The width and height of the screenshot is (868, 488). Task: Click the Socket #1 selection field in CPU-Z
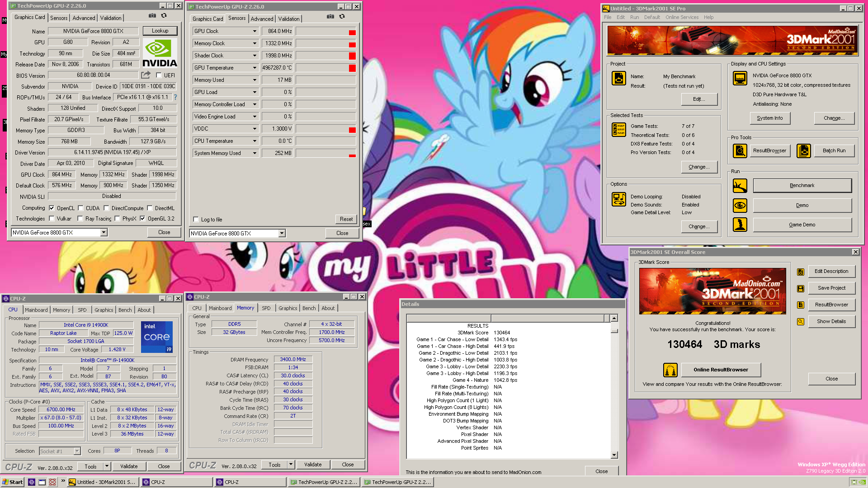(x=60, y=451)
